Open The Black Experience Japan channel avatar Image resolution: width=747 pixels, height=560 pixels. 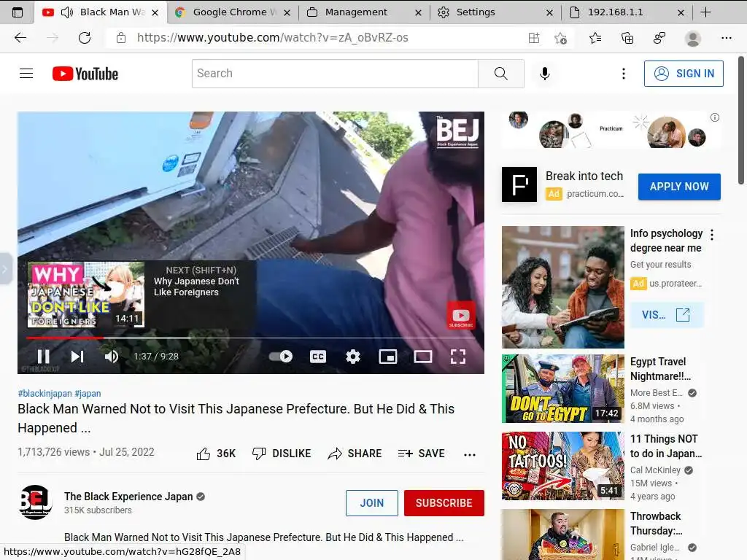click(x=35, y=502)
